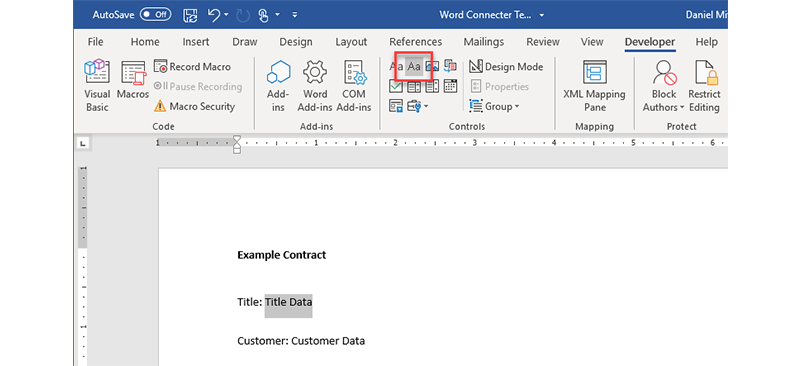Screen dimensions: 800x366
Task: Switch to the References tab
Action: click(416, 42)
